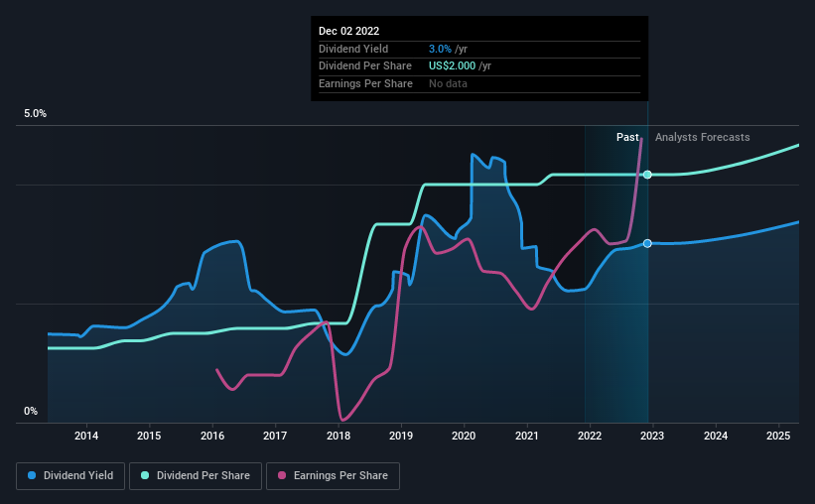Toggle the Dividend Yield legend button

click(x=70, y=475)
